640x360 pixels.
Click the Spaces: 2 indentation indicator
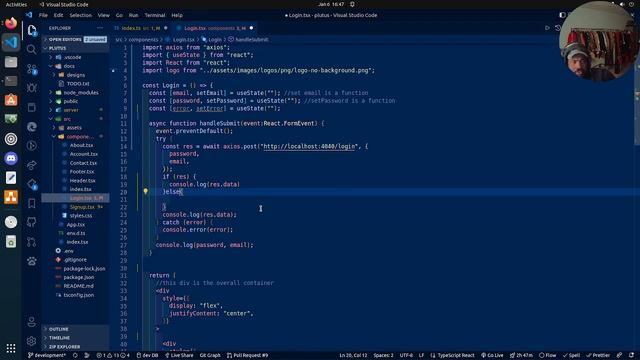click(x=383, y=356)
